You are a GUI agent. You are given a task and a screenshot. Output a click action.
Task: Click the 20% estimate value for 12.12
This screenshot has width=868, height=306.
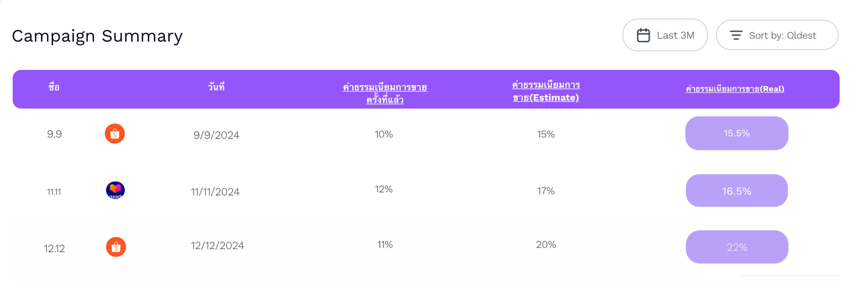click(546, 245)
